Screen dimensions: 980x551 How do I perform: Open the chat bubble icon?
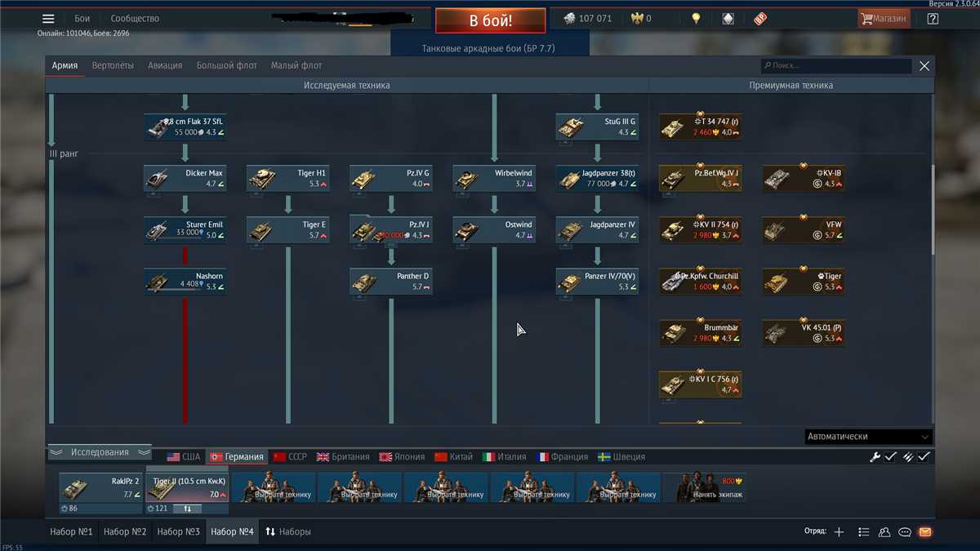905,532
